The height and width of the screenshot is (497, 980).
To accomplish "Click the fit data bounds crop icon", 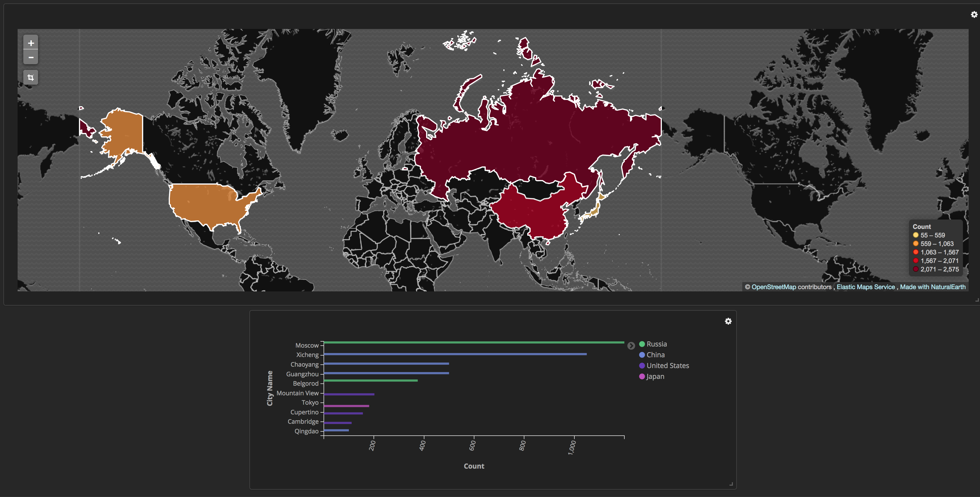I will (31, 78).
